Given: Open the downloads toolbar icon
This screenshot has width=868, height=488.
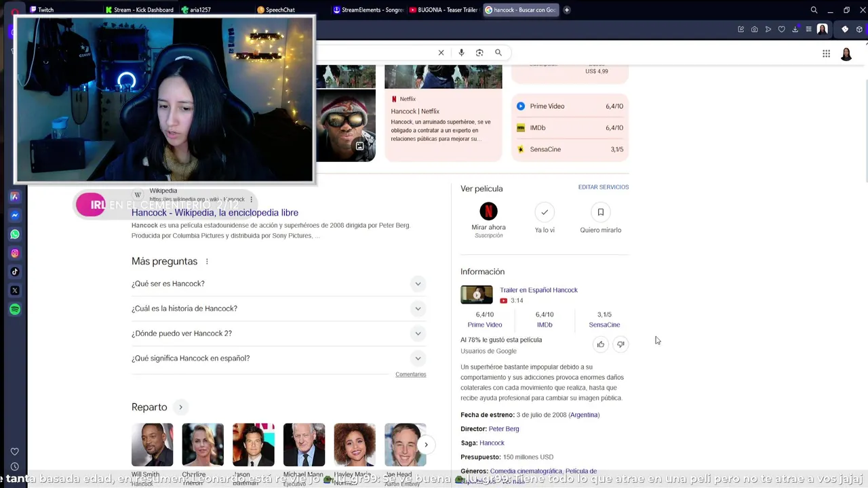Looking at the screenshot, I should pos(795,29).
